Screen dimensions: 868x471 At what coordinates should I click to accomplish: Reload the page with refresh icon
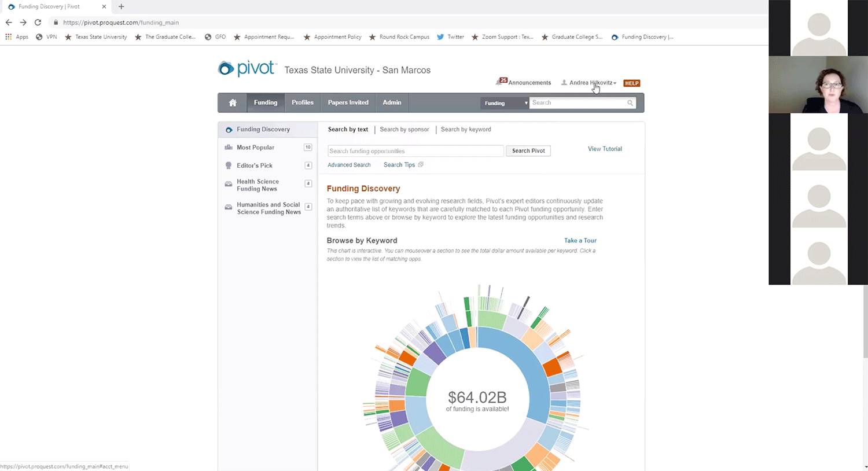point(38,23)
